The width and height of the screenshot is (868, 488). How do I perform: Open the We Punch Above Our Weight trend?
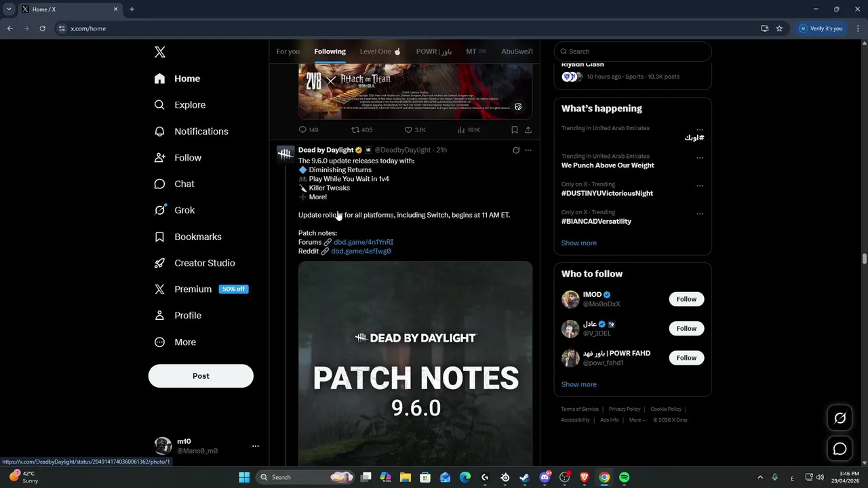coord(608,165)
